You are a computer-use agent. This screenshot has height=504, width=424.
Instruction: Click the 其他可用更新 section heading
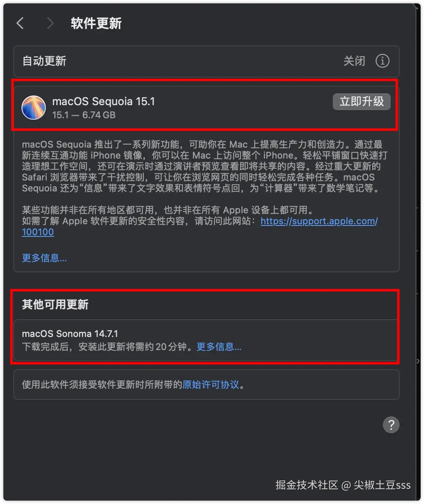click(x=55, y=305)
